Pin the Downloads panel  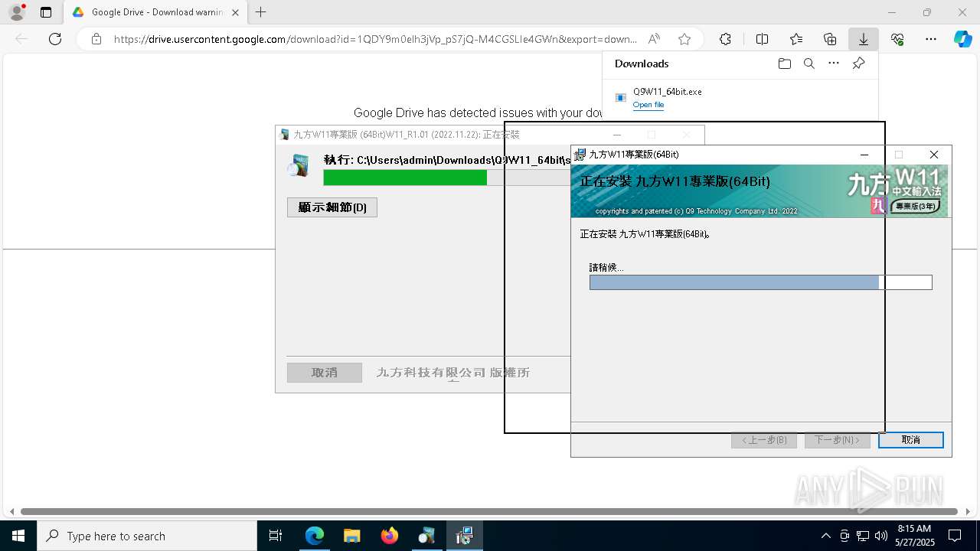(858, 64)
